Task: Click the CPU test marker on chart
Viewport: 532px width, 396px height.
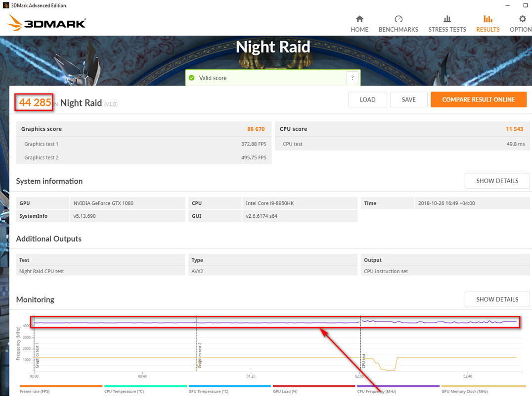Action: (363, 361)
